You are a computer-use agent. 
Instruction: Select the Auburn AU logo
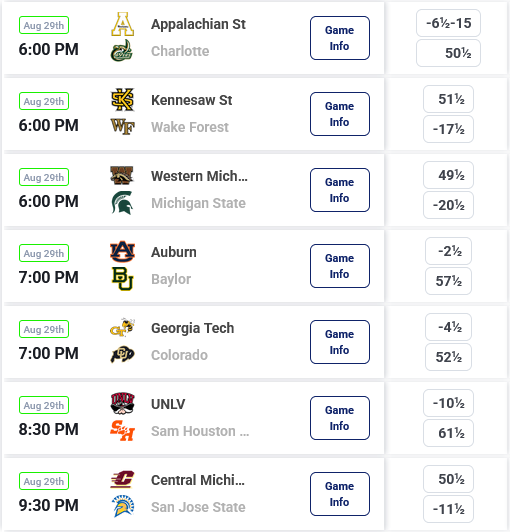122,252
